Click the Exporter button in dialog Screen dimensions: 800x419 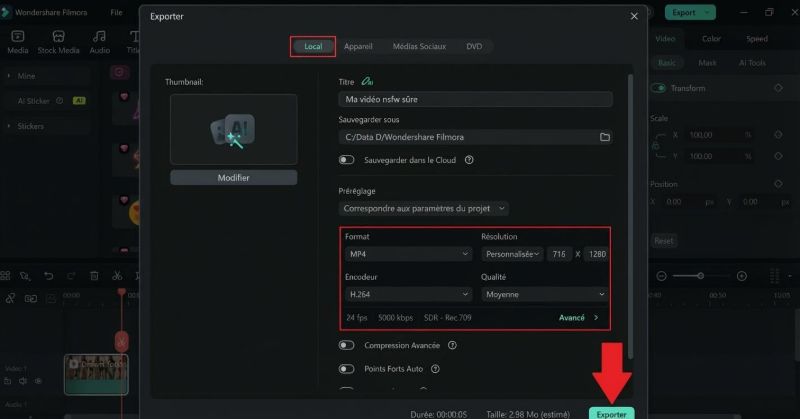pos(612,414)
